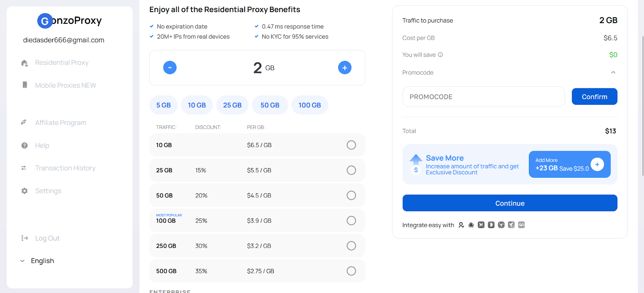Select the 10 GB plan radio button

click(351, 145)
